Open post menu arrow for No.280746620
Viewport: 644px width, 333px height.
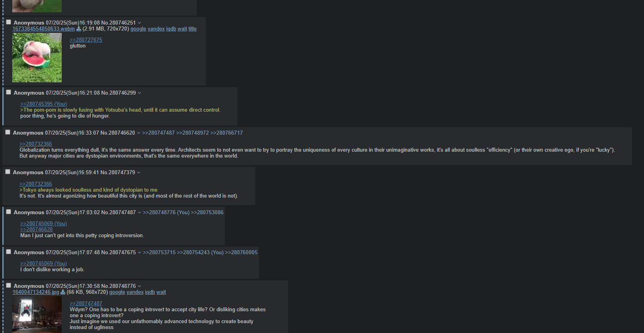click(x=139, y=133)
